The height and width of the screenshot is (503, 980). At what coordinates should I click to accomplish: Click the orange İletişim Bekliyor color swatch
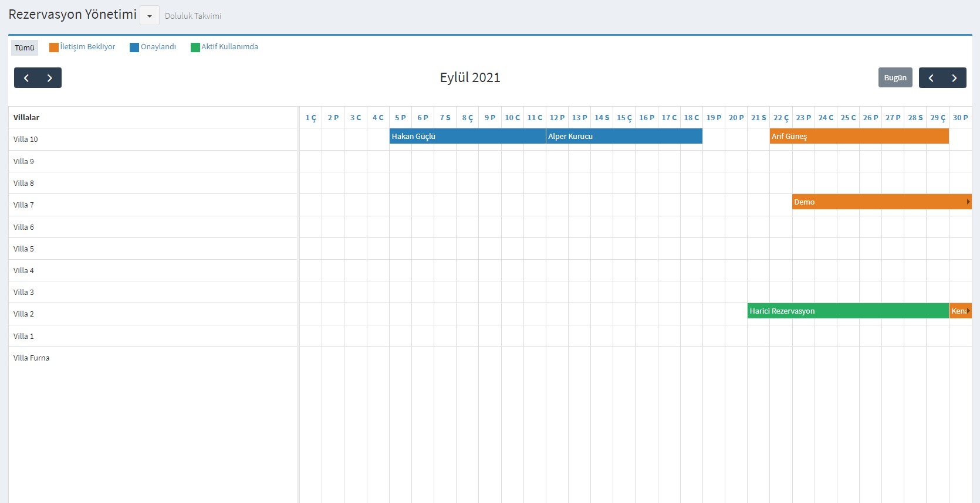54,47
